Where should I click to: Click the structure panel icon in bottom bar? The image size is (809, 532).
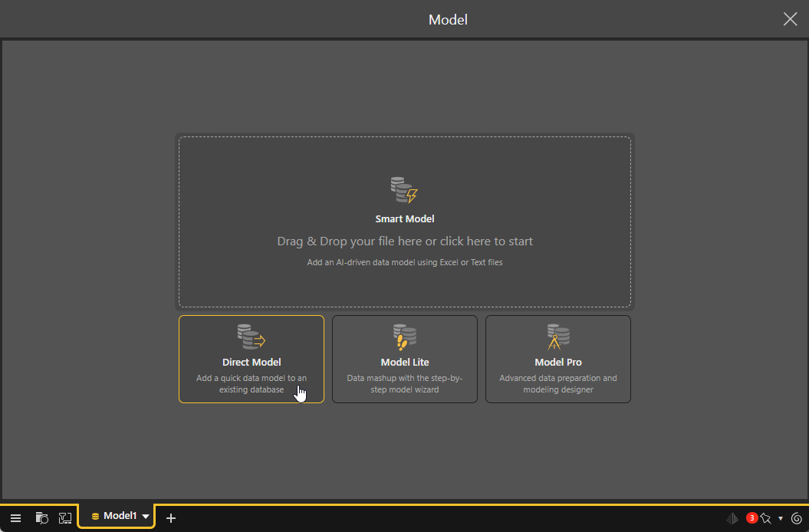tap(65, 518)
